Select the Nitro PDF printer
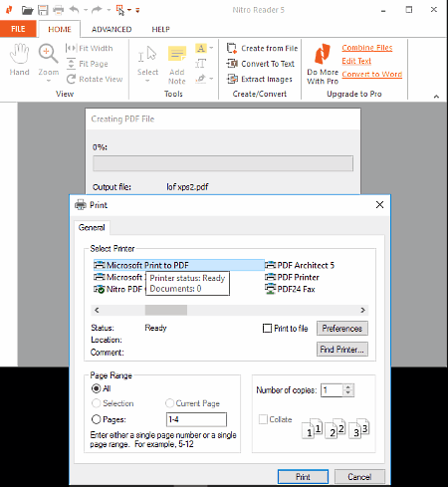The width and height of the screenshot is (448, 487). (119, 289)
